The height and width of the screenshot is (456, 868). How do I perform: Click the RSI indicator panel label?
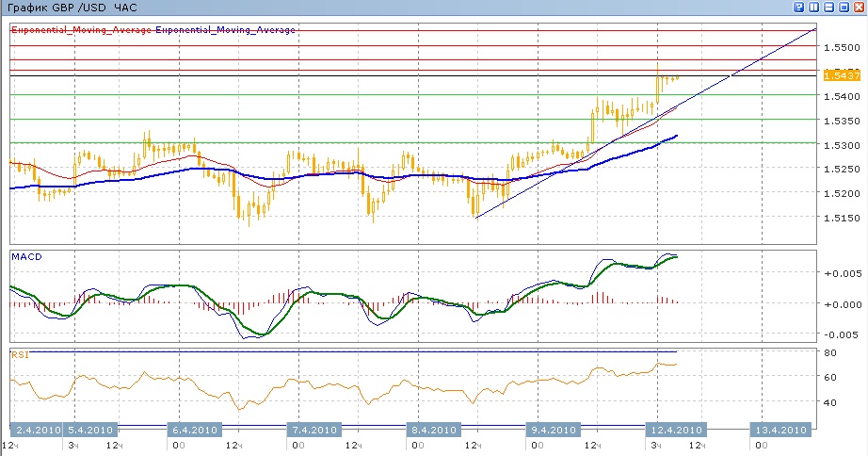pyautogui.click(x=19, y=354)
